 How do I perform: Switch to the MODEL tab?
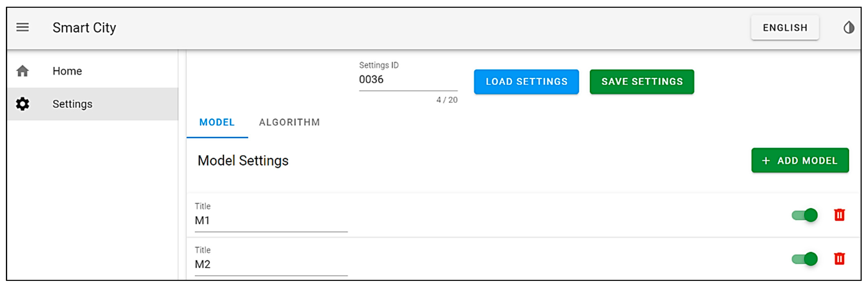[217, 122]
